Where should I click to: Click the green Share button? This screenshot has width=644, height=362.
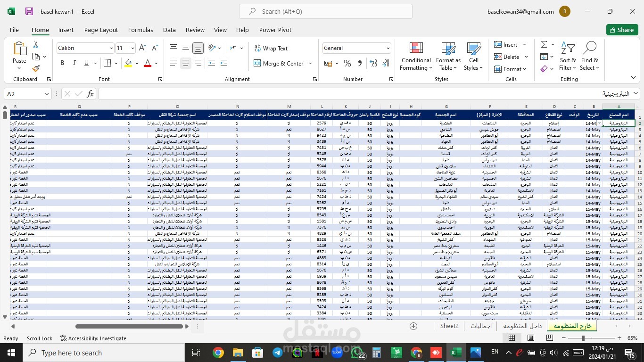[622, 30]
